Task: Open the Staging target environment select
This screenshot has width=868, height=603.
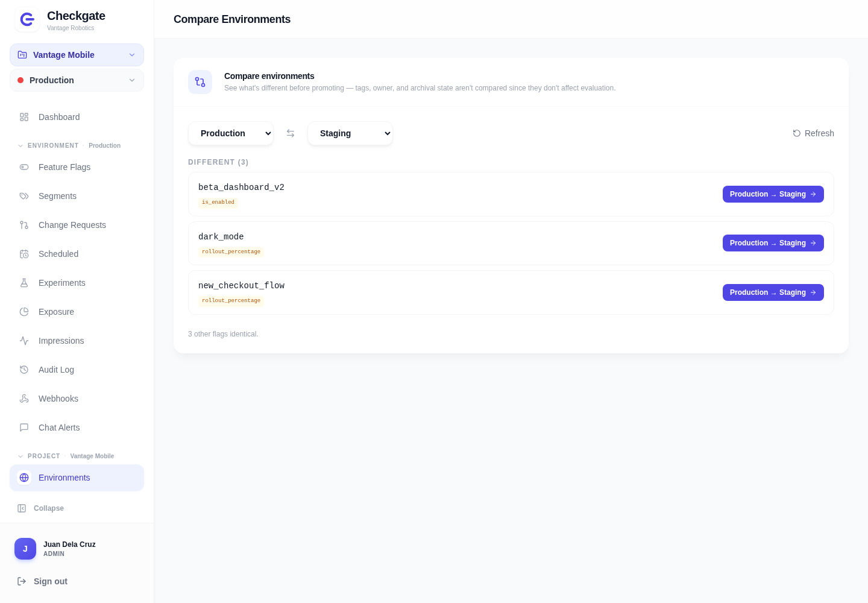Action: pyautogui.click(x=350, y=133)
